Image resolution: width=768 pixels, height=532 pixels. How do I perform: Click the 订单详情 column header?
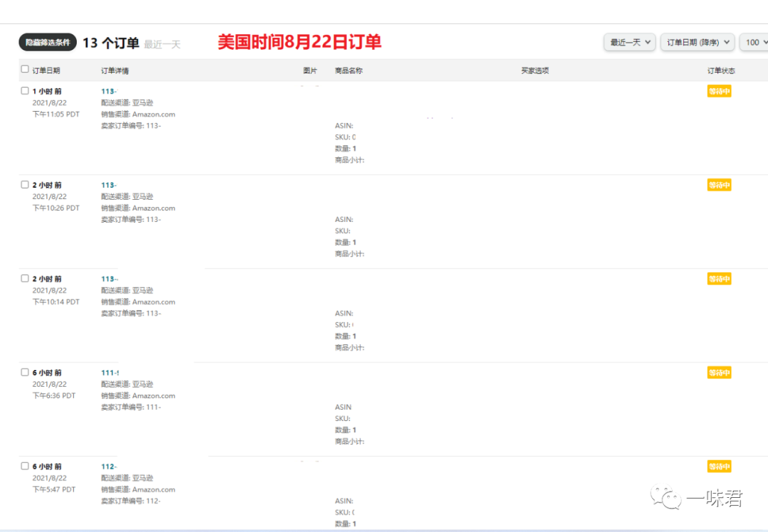click(115, 70)
